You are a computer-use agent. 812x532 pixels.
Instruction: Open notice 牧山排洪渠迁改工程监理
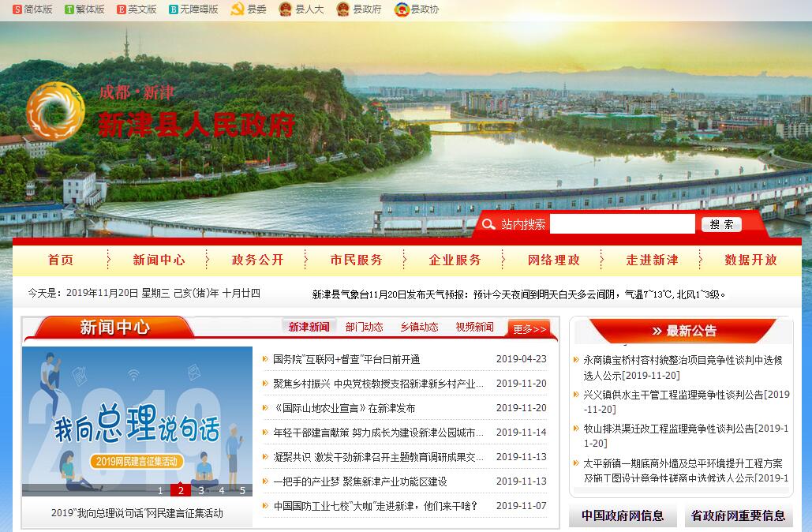[687, 436]
